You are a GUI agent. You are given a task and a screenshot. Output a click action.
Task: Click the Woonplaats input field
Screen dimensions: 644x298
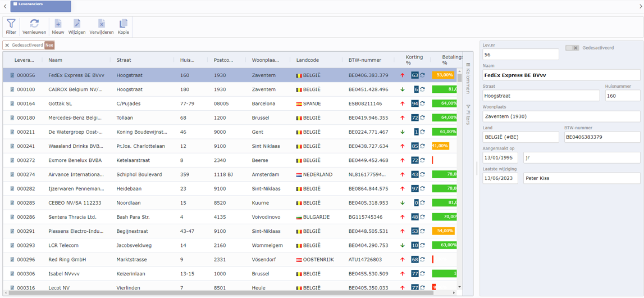point(561,116)
